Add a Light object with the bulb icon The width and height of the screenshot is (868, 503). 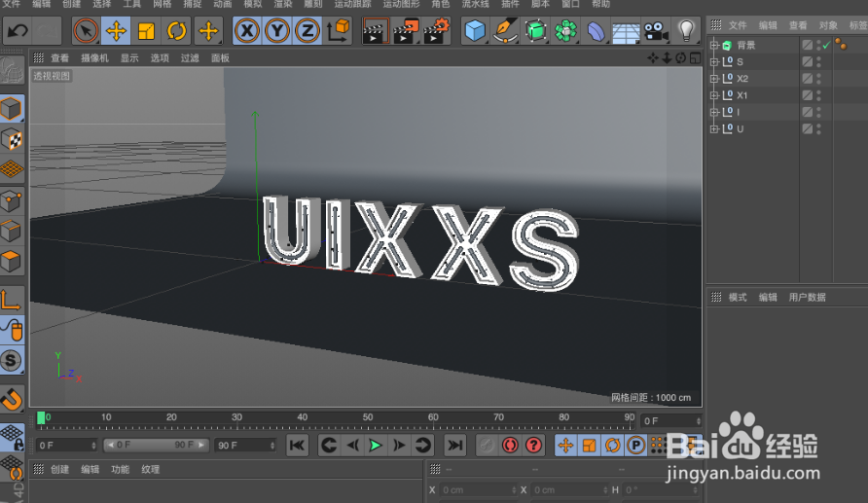pyautogui.click(x=686, y=31)
